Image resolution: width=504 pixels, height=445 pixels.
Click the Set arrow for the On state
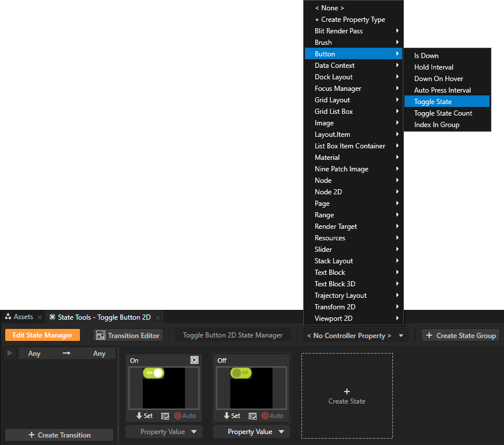(144, 416)
